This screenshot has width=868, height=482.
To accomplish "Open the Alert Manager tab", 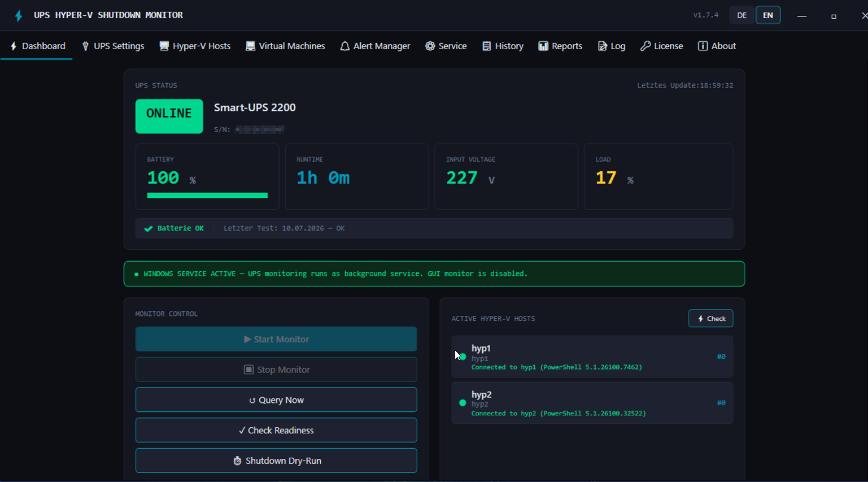I will pos(375,46).
